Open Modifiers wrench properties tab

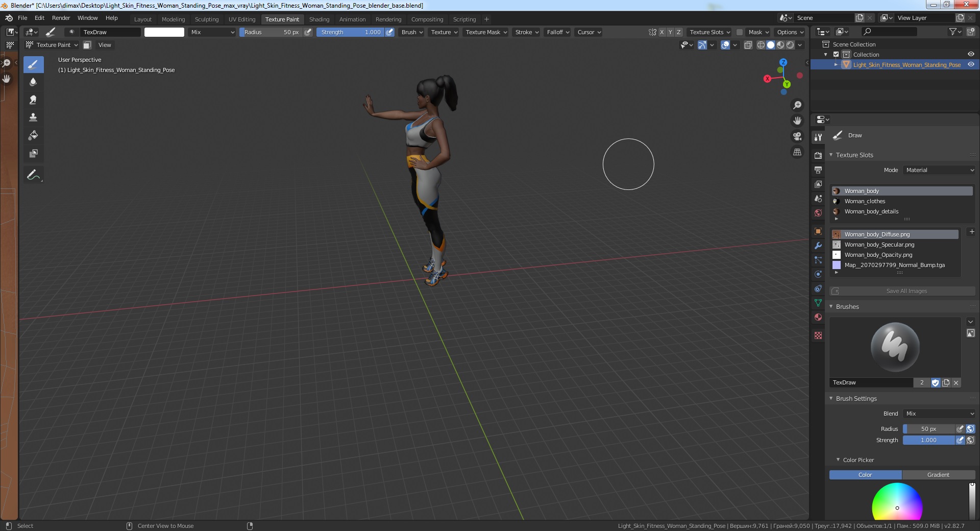[x=818, y=246]
